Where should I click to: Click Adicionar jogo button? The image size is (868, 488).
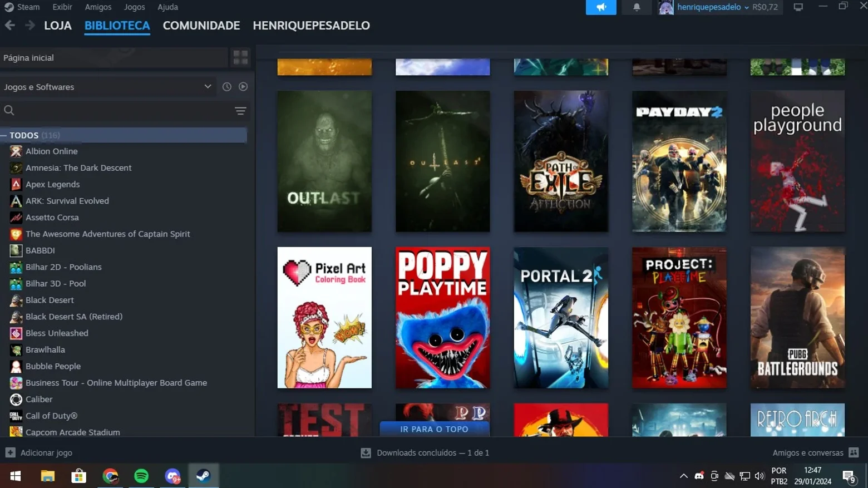click(39, 453)
